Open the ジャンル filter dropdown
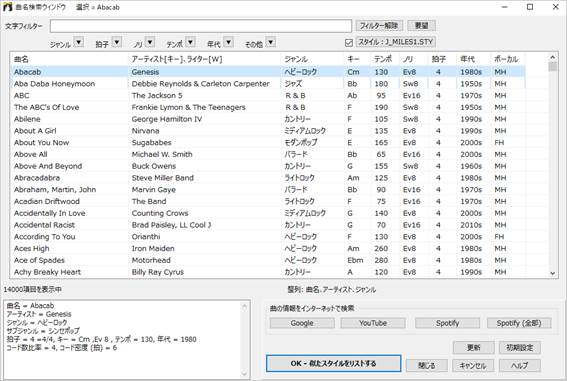 click(79, 42)
